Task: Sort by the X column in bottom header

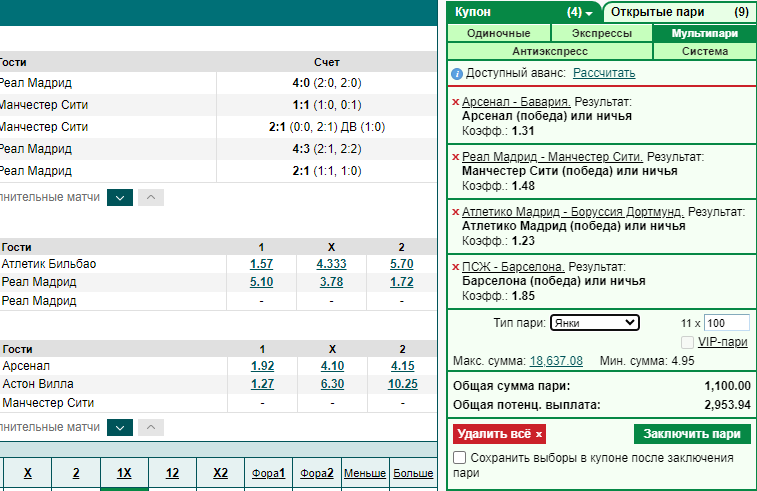Action: pyautogui.click(x=28, y=473)
